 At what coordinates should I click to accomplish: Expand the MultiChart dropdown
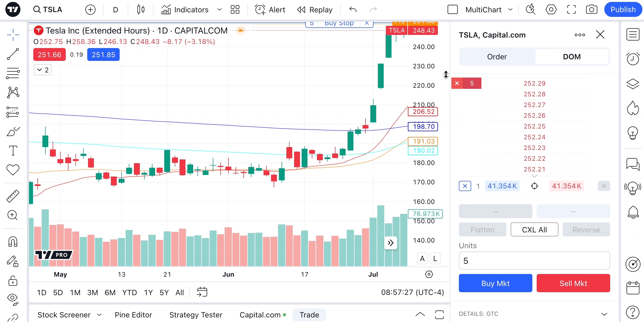tap(510, 10)
